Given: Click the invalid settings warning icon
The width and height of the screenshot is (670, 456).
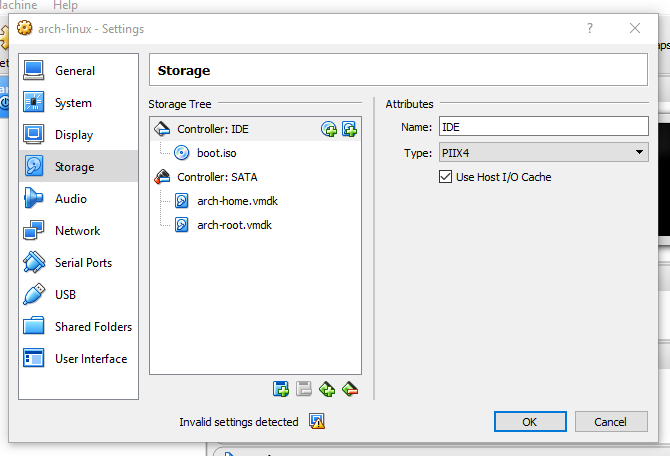Looking at the screenshot, I should [317, 421].
